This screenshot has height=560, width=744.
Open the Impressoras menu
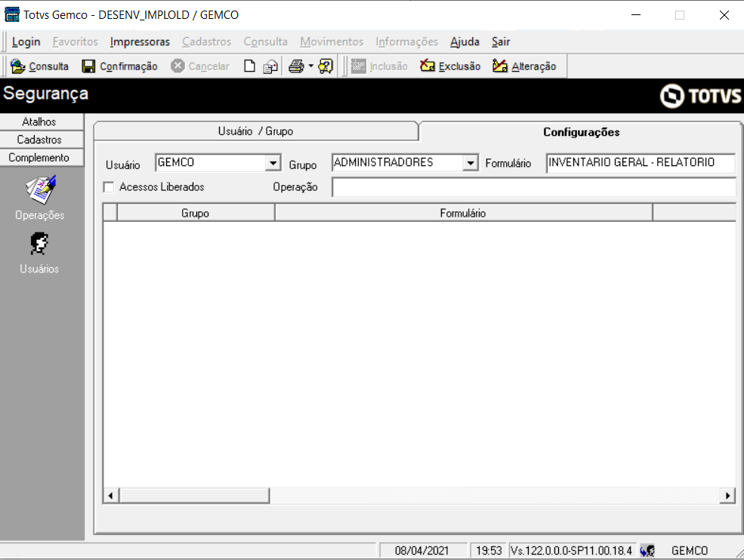click(x=140, y=42)
